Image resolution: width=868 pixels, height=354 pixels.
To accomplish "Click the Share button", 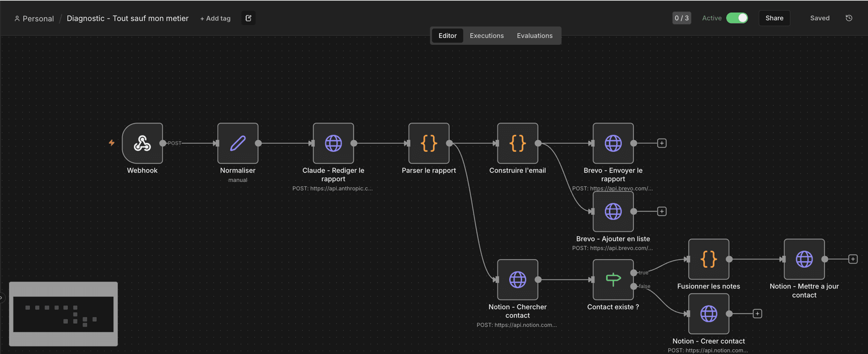I will [x=774, y=18].
